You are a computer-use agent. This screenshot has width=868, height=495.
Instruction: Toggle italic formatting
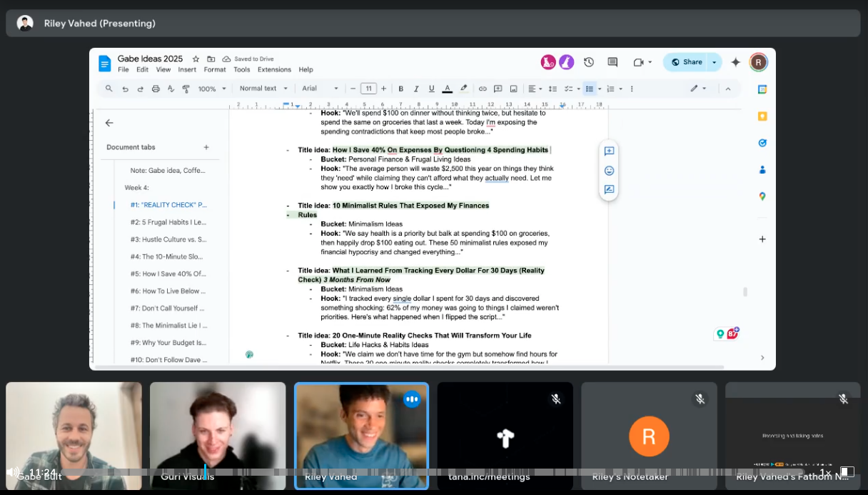(x=416, y=89)
